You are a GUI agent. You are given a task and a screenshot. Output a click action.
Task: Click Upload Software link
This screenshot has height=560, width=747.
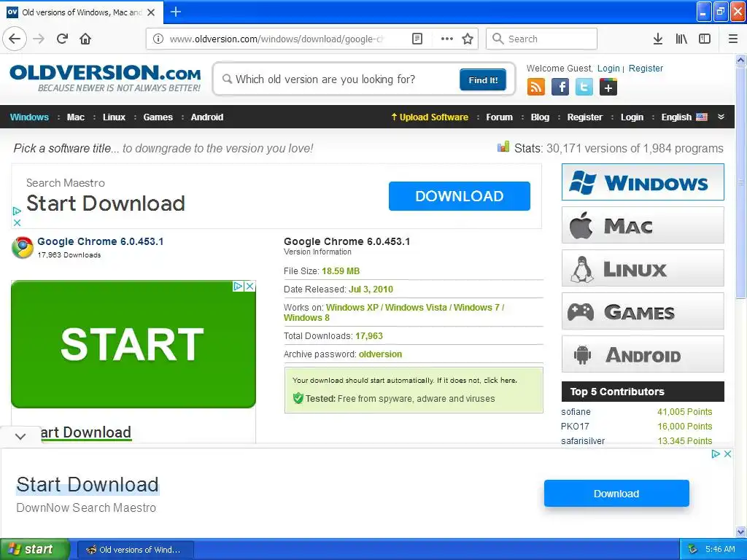pyautogui.click(x=430, y=117)
